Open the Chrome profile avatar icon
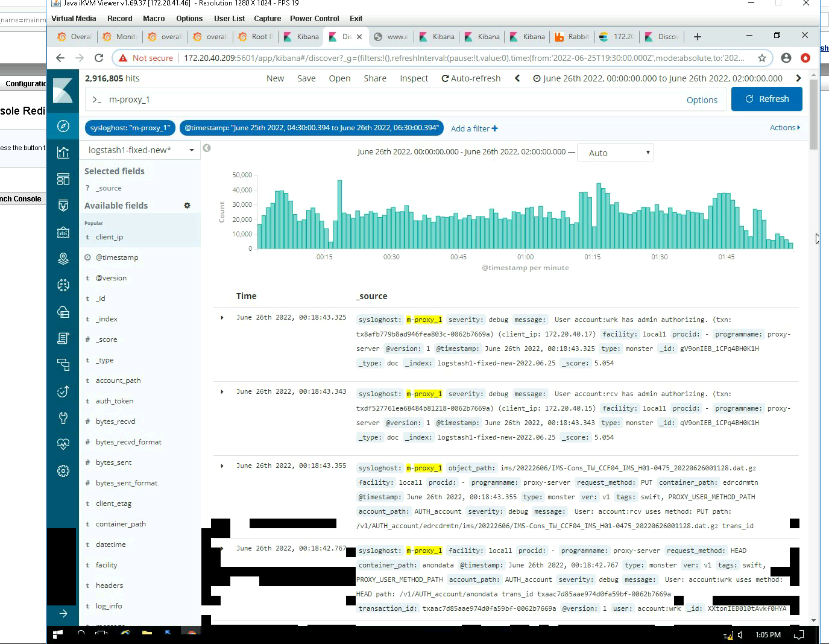 (x=786, y=58)
